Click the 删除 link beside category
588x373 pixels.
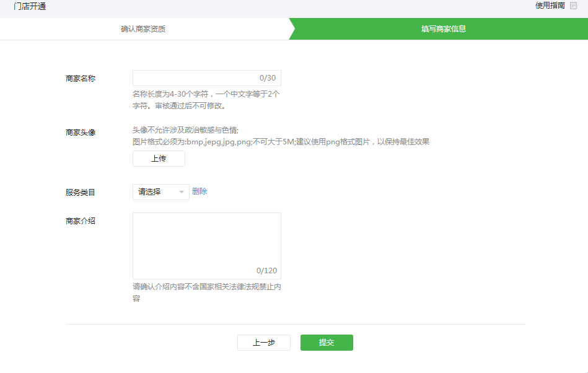[200, 191]
